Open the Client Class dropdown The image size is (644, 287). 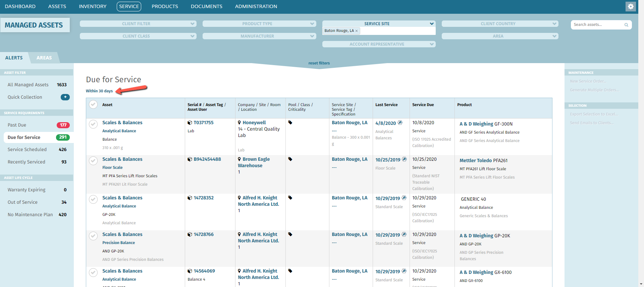[138, 36]
